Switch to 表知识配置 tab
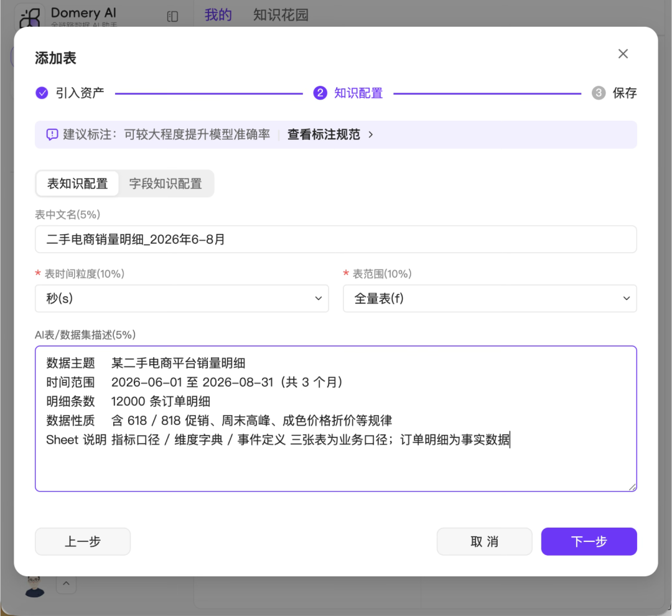The image size is (672, 616). (77, 184)
